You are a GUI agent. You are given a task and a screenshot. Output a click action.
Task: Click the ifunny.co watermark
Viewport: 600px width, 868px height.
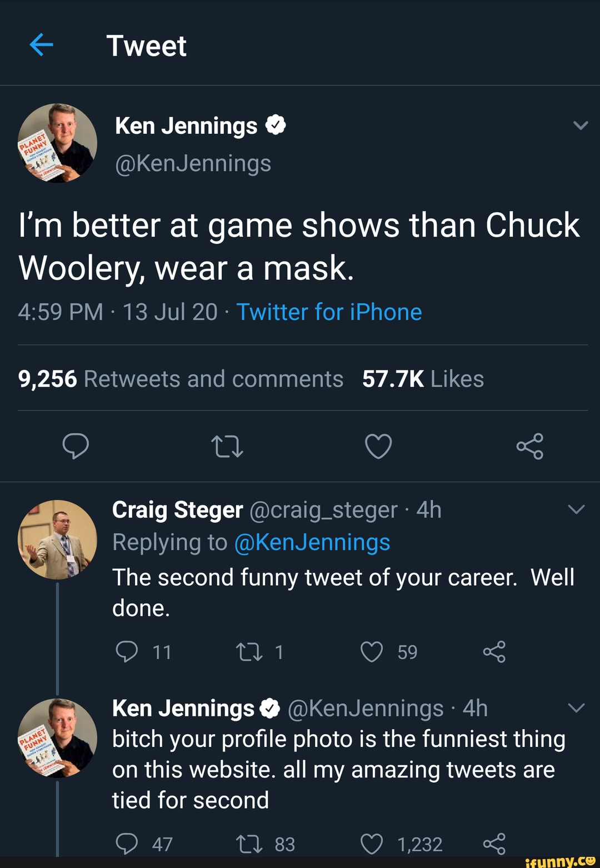[x=558, y=860]
